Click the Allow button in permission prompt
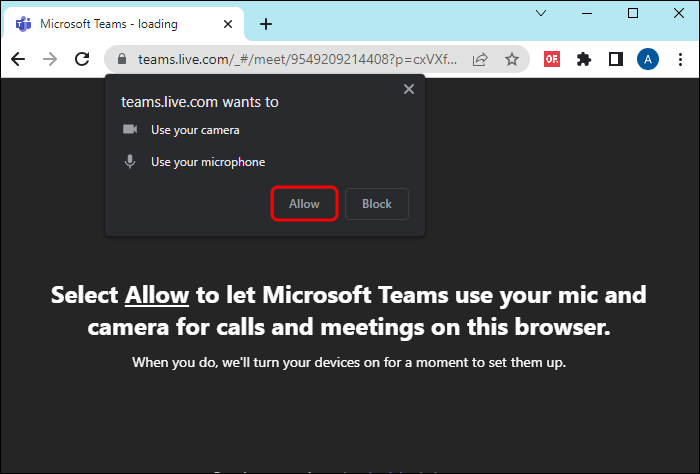 point(304,204)
